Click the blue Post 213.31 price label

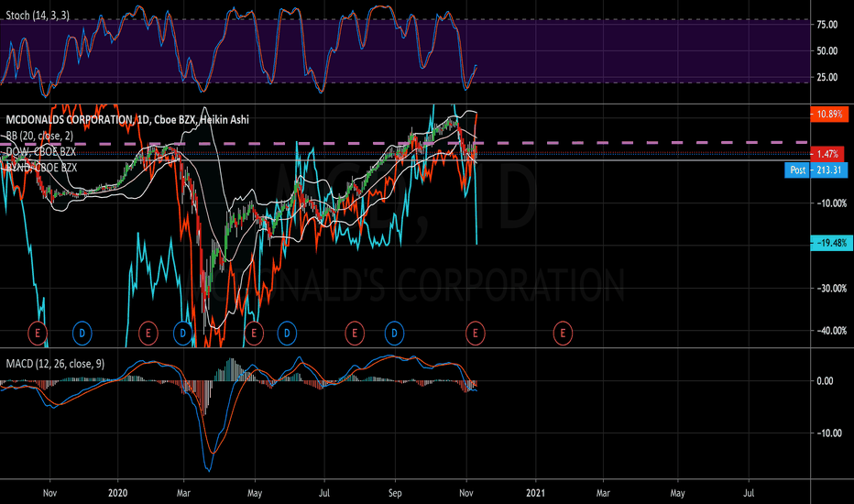(816, 170)
